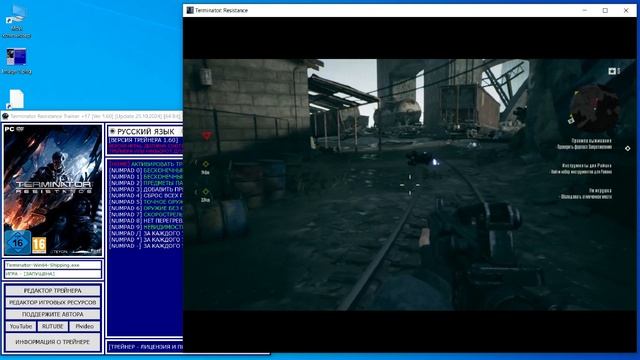The height and width of the screenshot is (360, 640).
Task: Click ПОДДЕРЖИТЕ АВТОРА button
Action: click(53, 314)
